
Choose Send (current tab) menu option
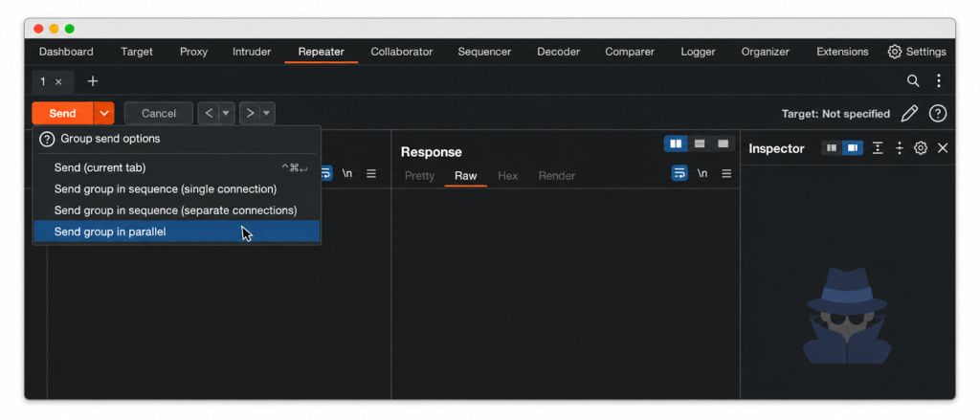(177, 167)
